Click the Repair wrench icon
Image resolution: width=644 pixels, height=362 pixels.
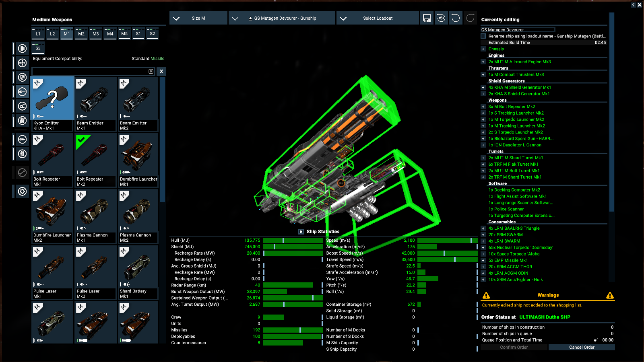pos(23,173)
